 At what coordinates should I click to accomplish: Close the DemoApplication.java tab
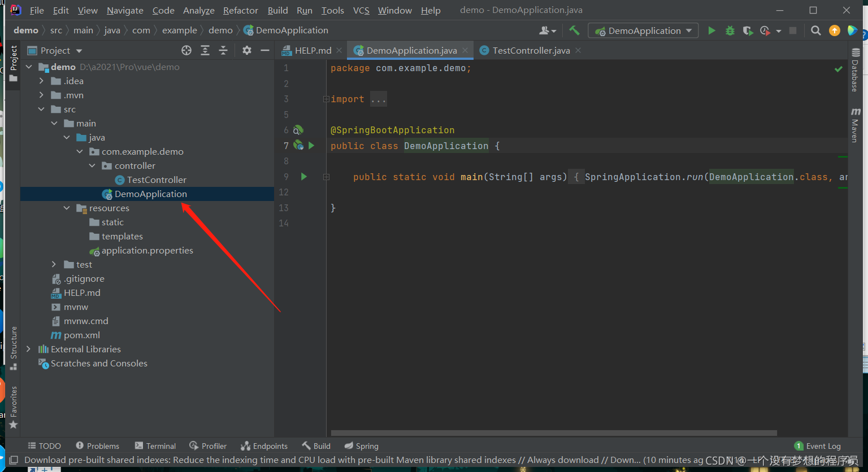pos(465,50)
